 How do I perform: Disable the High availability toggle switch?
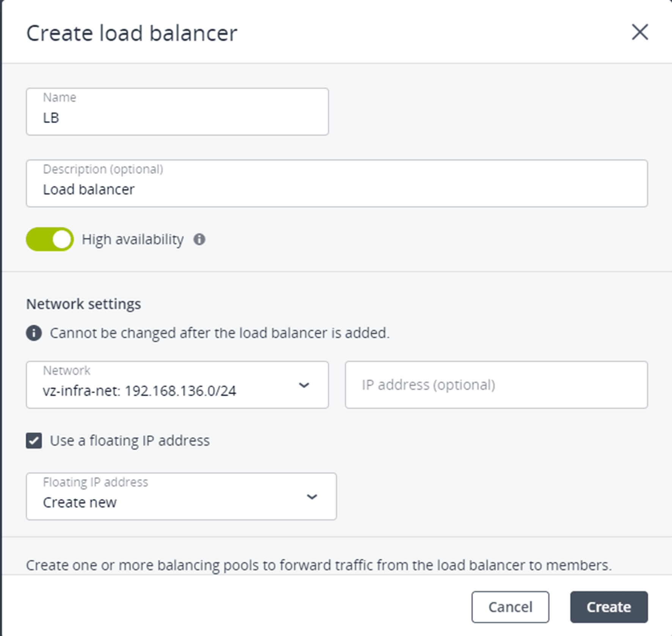click(50, 240)
